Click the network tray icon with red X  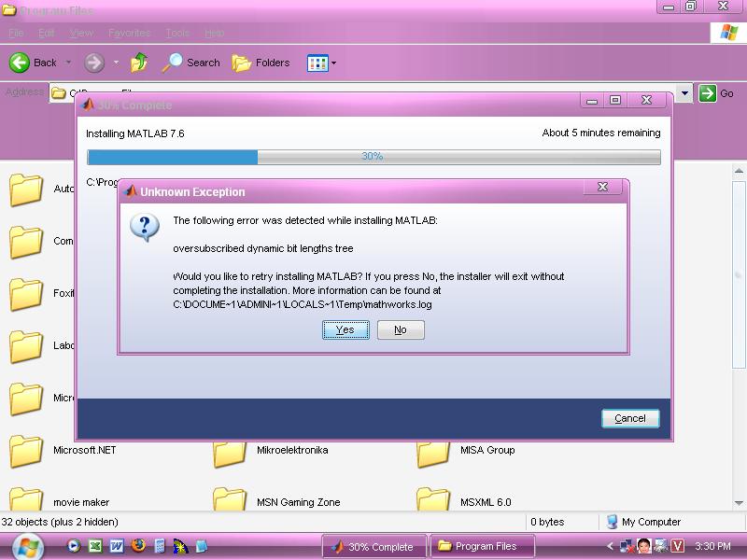coord(627,546)
